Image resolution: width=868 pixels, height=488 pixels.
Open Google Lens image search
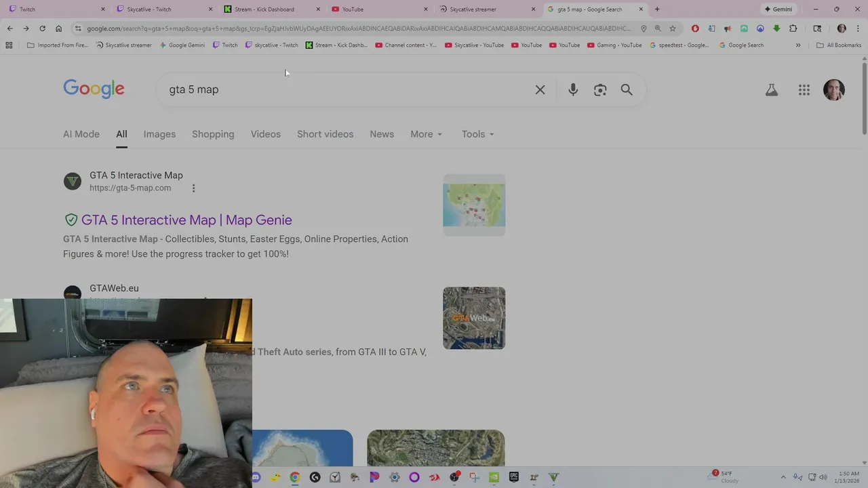(x=600, y=89)
